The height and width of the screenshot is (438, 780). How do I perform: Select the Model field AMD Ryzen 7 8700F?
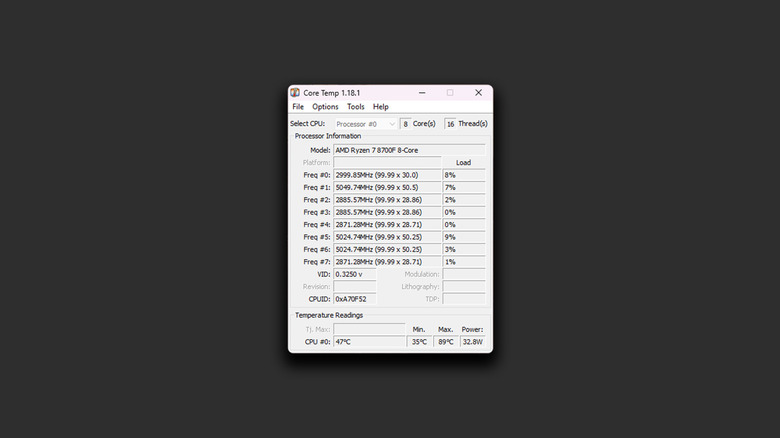tap(409, 150)
